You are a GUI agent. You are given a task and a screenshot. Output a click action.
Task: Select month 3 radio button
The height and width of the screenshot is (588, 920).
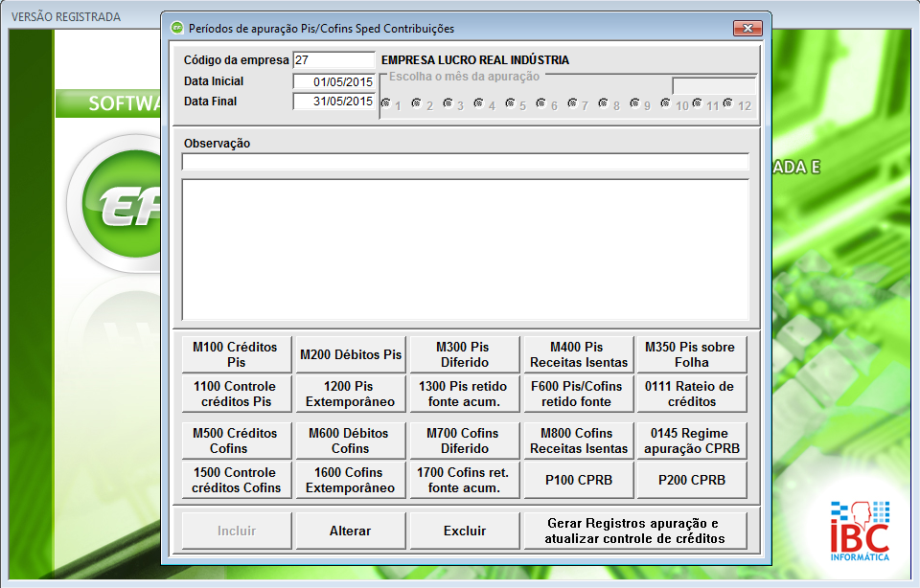(448, 103)
